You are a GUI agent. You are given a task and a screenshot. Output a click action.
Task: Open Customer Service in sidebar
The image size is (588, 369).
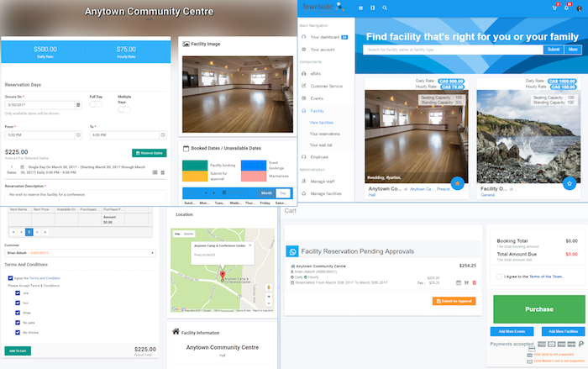(x=326, y=86)
